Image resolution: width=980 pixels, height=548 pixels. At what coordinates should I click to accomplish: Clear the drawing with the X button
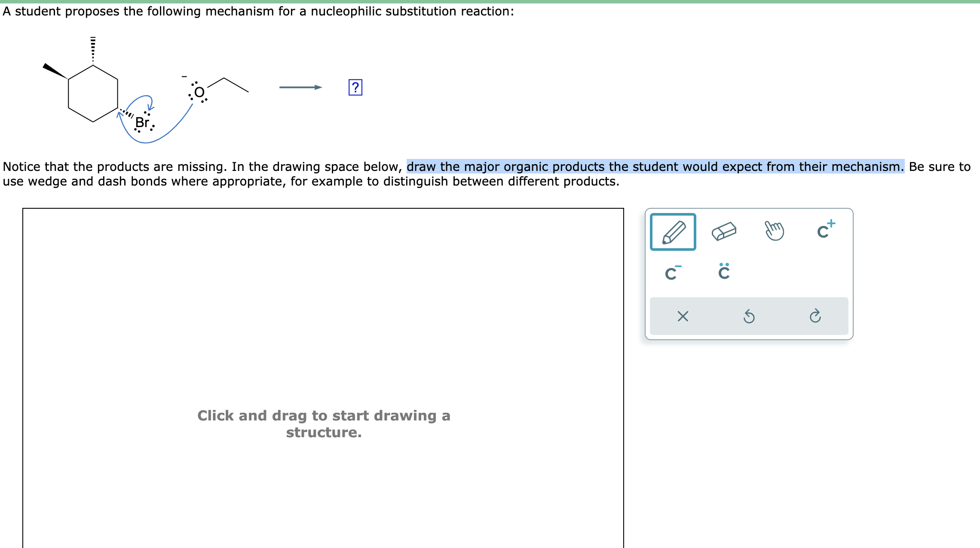(683, 317)
